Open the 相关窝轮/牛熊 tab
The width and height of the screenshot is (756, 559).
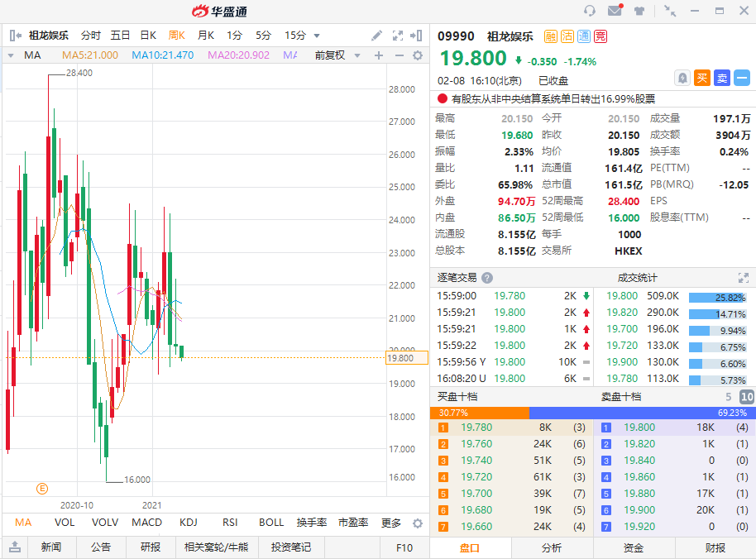216,547
